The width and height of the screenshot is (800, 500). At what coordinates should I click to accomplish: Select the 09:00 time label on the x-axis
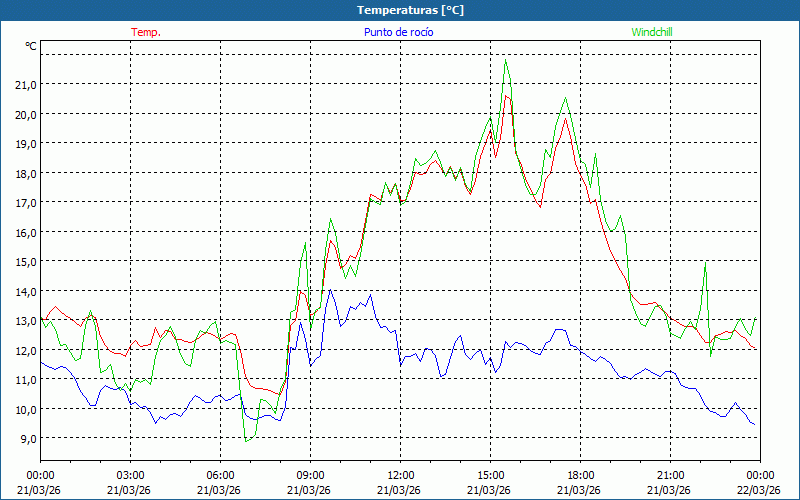310,475
